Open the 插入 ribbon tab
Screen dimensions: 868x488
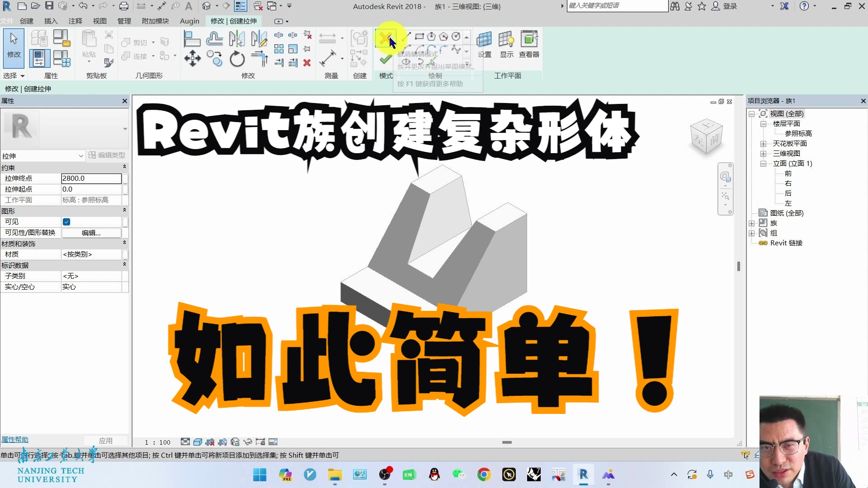[51, 21]
